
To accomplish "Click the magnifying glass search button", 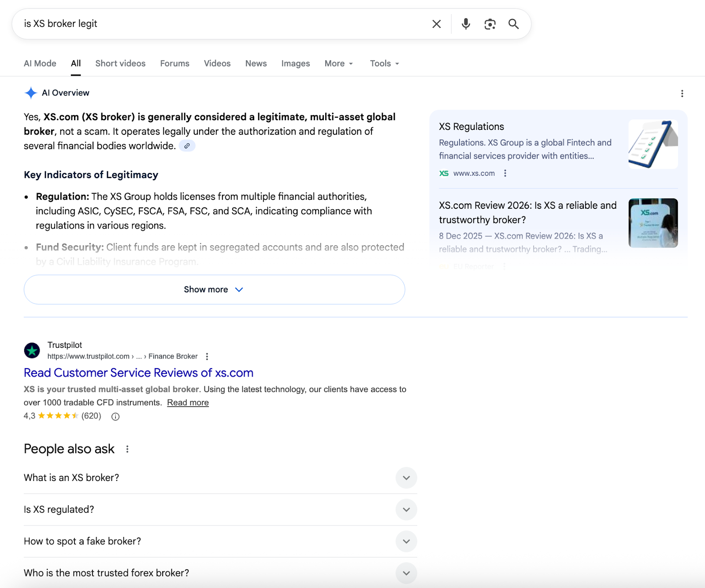I will pos(513,24).
